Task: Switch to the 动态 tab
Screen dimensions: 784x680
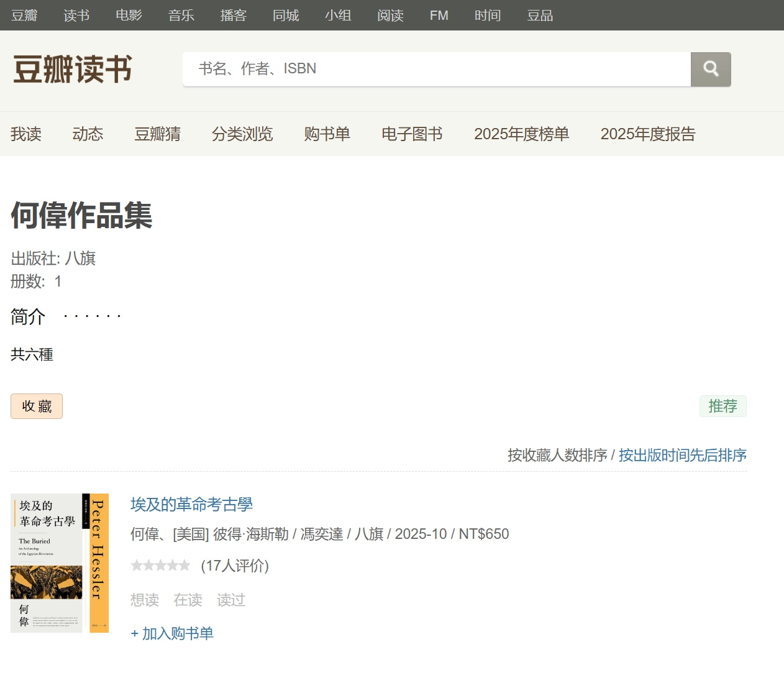Action: click(x=88, y=134)
